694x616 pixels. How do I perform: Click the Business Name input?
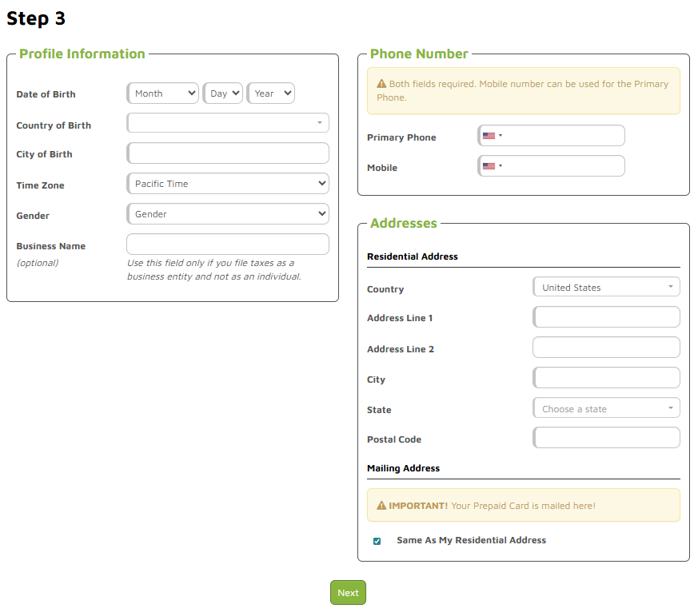[228, 244]
